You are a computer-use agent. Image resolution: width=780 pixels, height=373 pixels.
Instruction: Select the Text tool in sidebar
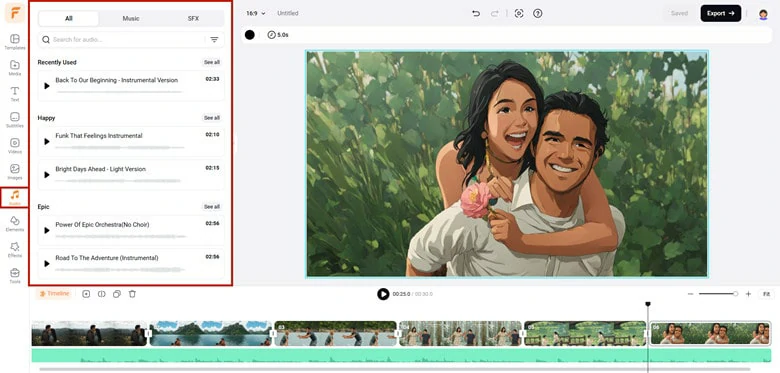coord(15,93)
